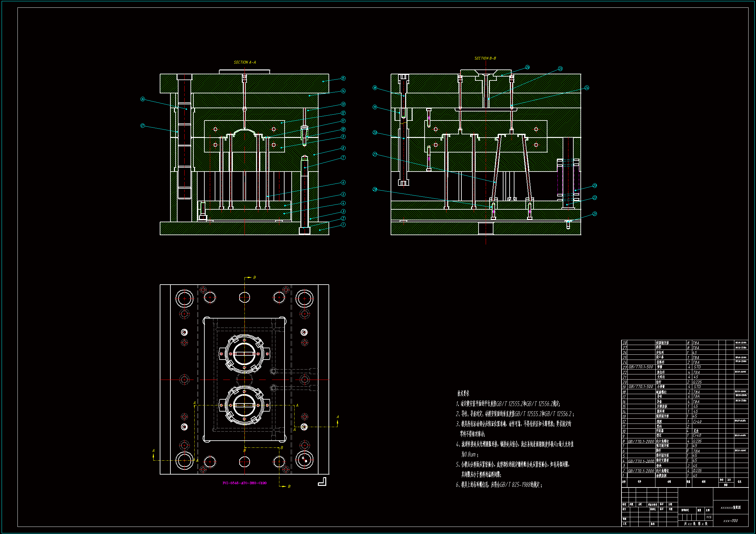This screenshot has width=756, height=534.
Task: Click the magenta FCI-3545-A70-B80-C120 label
Action: (245, 483)
